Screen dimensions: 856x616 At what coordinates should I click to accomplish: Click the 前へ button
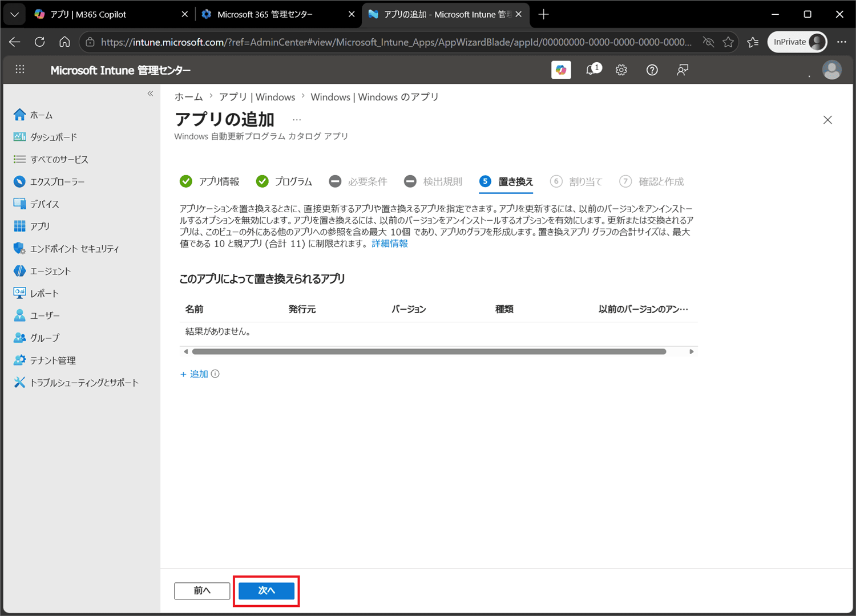202,590
